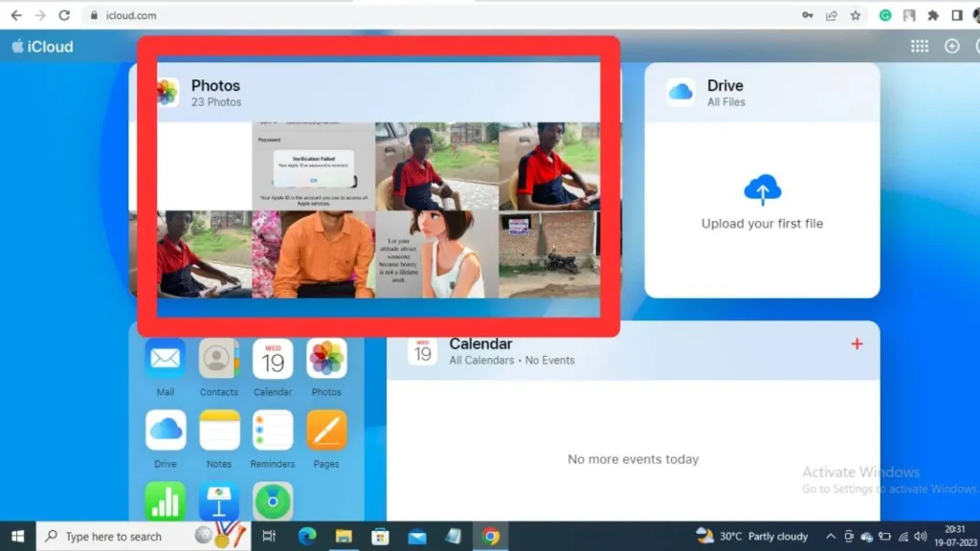
Task: Go forward in the browser
Action: (40, 15)
